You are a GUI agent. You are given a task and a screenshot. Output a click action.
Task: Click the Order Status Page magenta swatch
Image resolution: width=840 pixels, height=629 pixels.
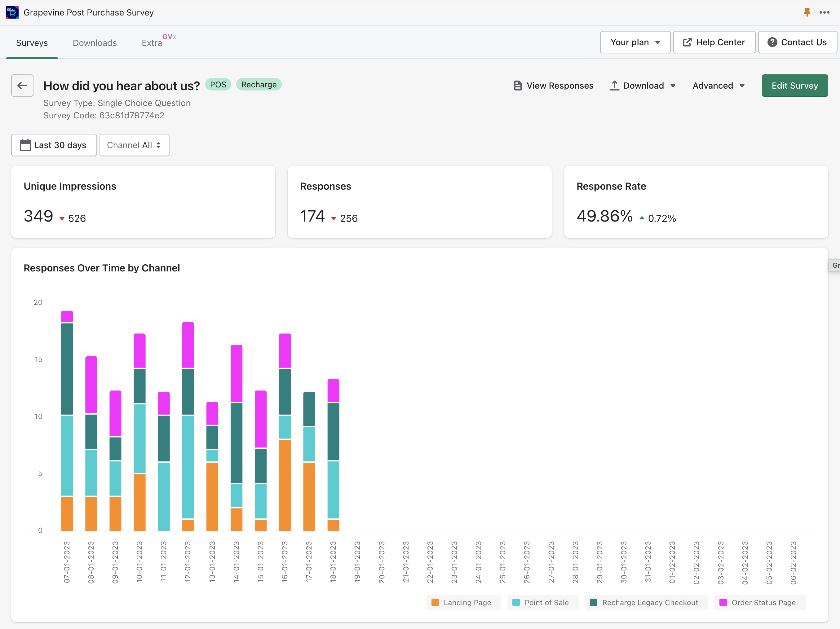723,602
